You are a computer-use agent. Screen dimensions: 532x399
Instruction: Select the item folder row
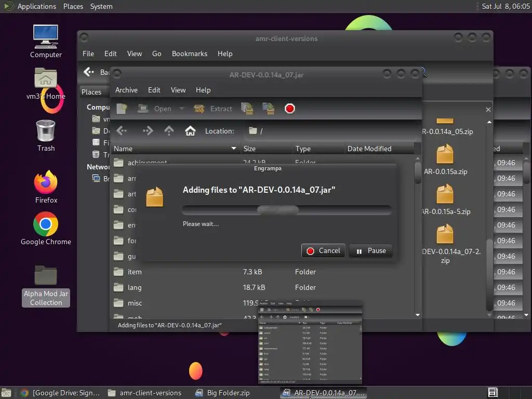tap(263, 272)
